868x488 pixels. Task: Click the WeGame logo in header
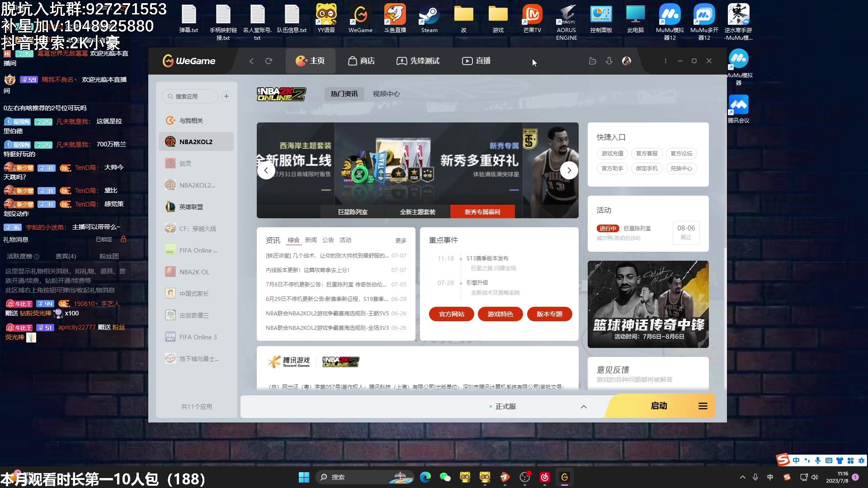189,61
